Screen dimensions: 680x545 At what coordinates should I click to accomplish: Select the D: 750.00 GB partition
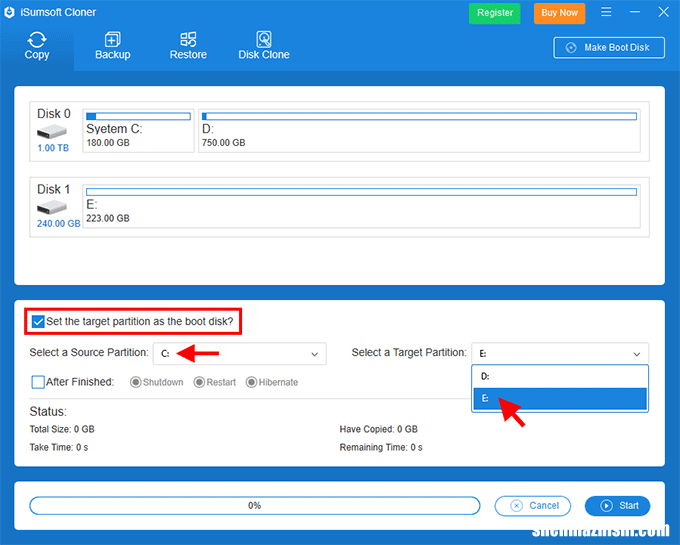419,131
